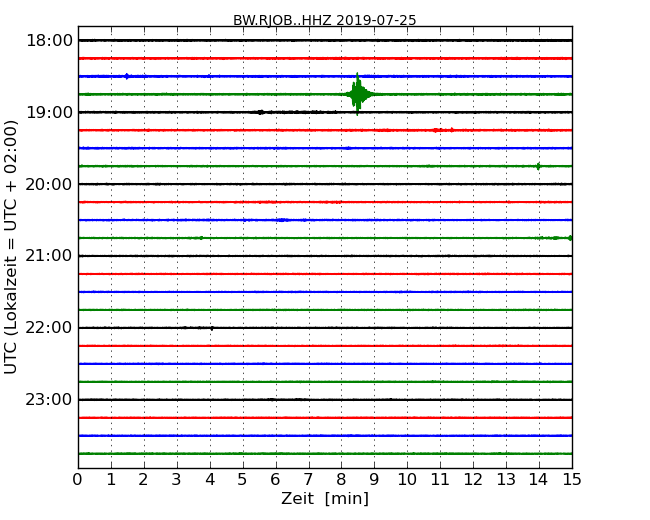Image resolution: width=650 pixels, height=520 pixels.
Task: Click the x-axis tick label 0
Action: point(78,479)
